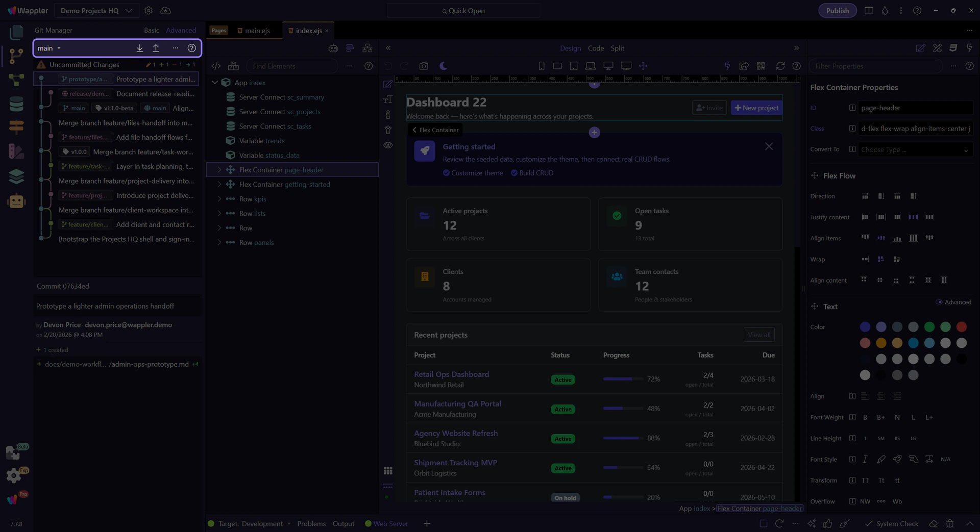
Task: Open the code view brackets icon
Action: click(x=216, y=66)
